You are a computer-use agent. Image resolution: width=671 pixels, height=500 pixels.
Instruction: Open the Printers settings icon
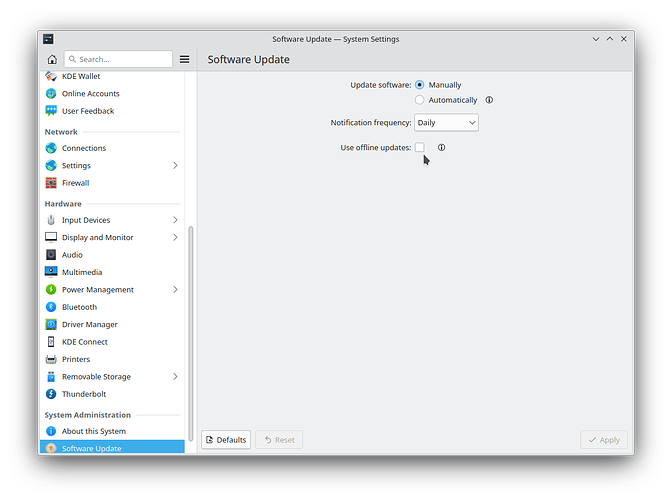[x=52, y=359]
